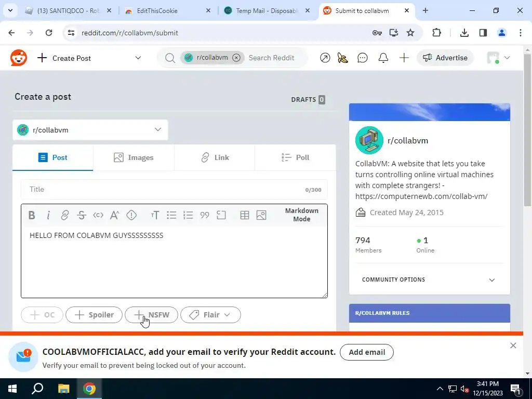The height and width of the screenshot is (399, 532).
Task: Open Reddit chat
Action: point(362,58)
